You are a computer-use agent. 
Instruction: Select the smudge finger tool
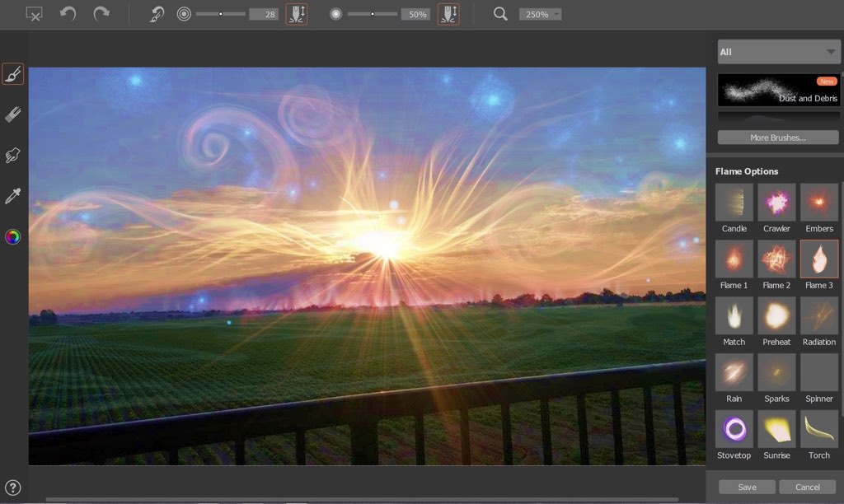pyautogui.click(x=12, y=156)
